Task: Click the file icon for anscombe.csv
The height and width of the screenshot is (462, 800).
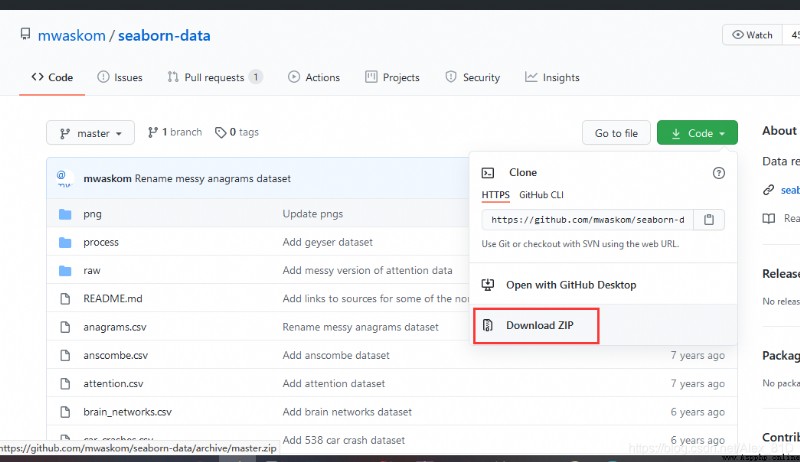Action: pyautogui.click(x=65, y=355)
